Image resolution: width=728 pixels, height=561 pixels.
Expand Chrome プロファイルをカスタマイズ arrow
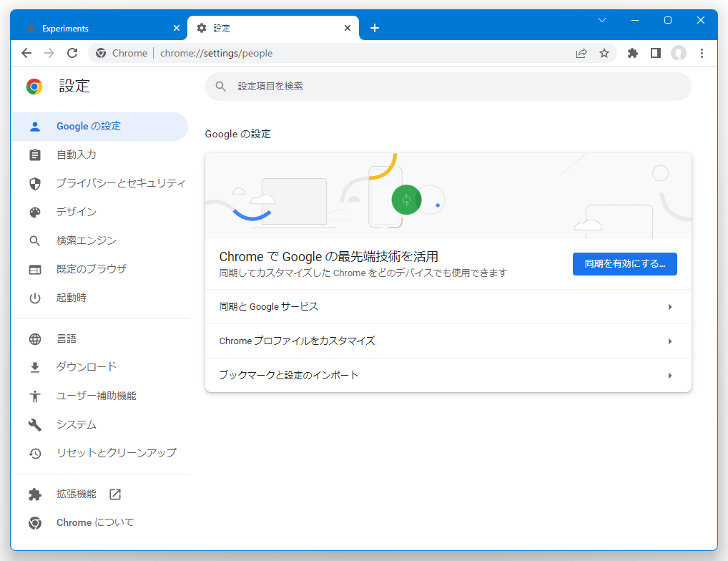(670, 341)
